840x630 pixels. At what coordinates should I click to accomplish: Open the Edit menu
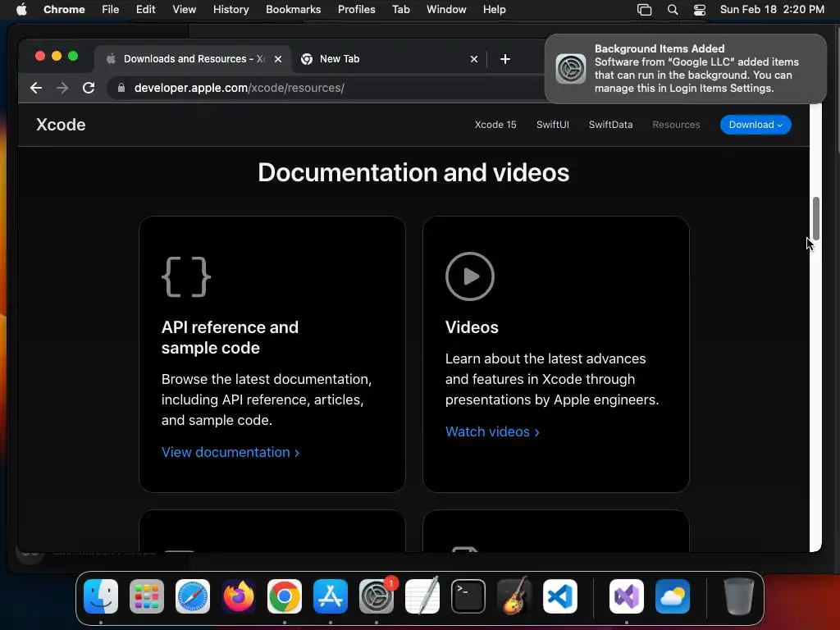click(145, 10)
